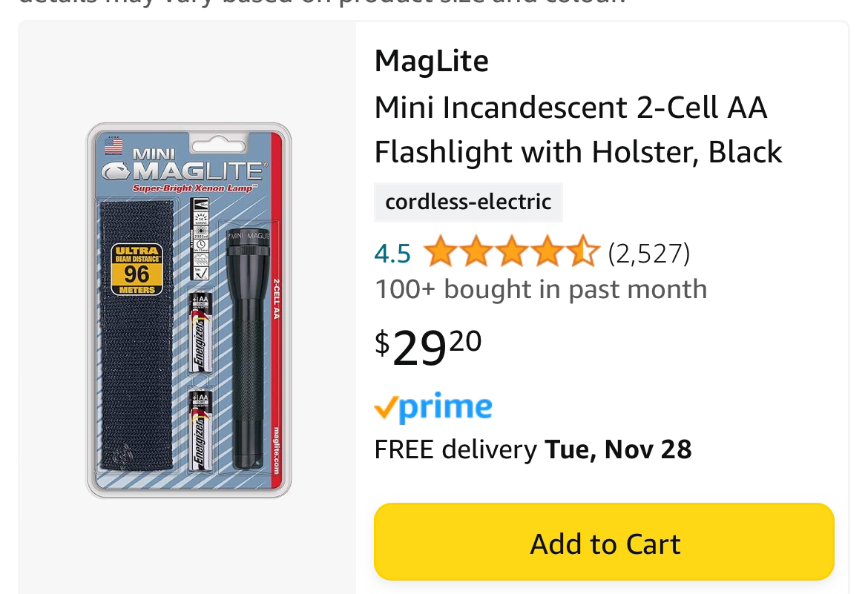868x594 pixels.
Task: Click the yellow 96 Meters beam distance badge
Action: pyautogui.click(x=137, y=269)
